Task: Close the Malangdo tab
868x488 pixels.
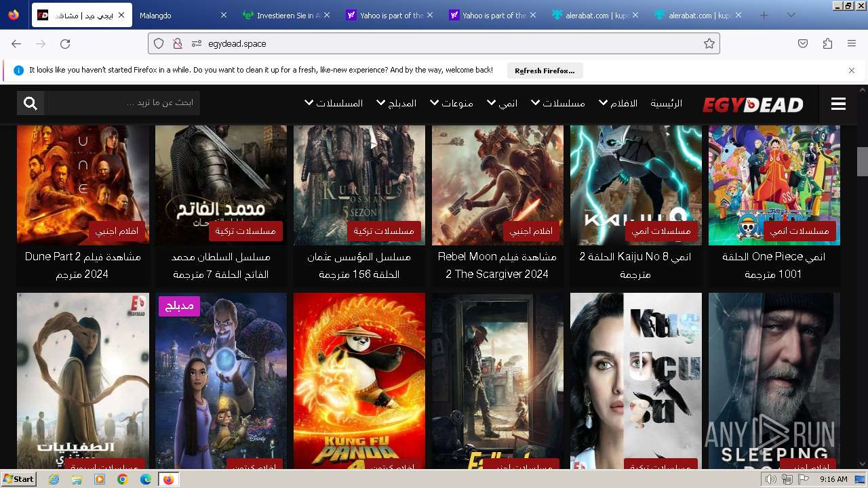Action: pyautogui.click(x=224, y=15)
